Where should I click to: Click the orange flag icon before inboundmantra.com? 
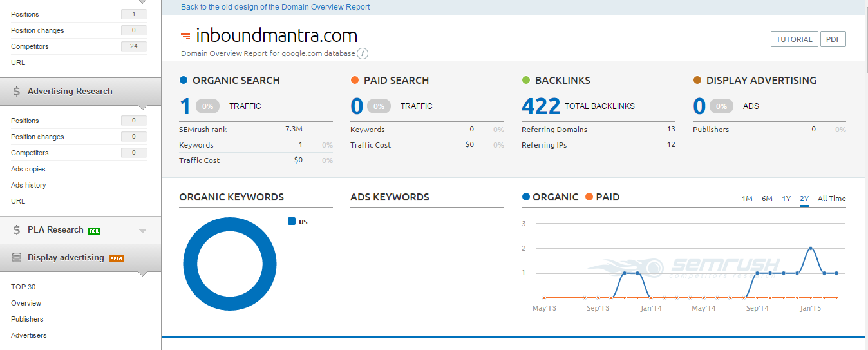coord(185,35)
